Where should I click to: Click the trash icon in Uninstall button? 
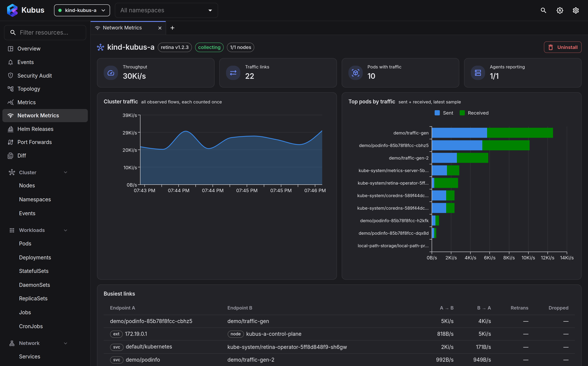click(x=550, y=48)
